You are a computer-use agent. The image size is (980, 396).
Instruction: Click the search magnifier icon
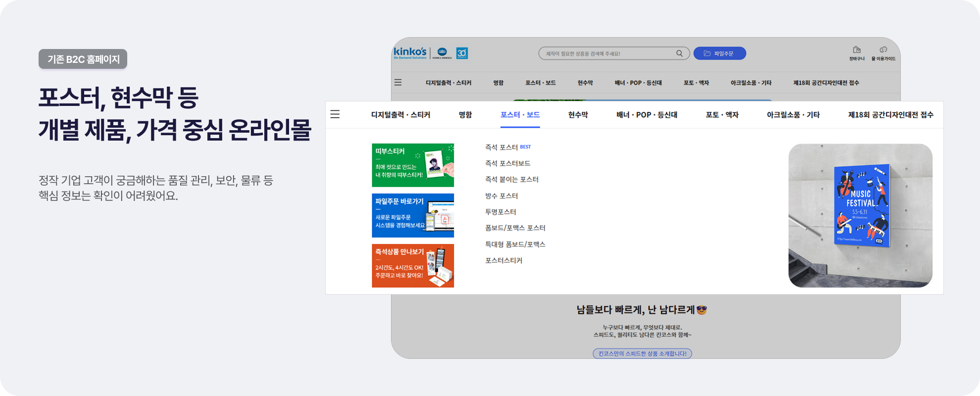[679, 53]
